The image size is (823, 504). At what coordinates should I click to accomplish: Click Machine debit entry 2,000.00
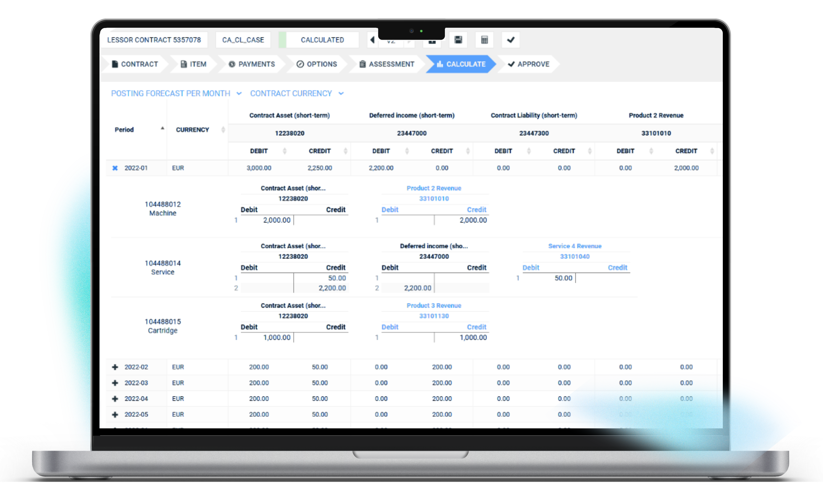click(277, 220)
